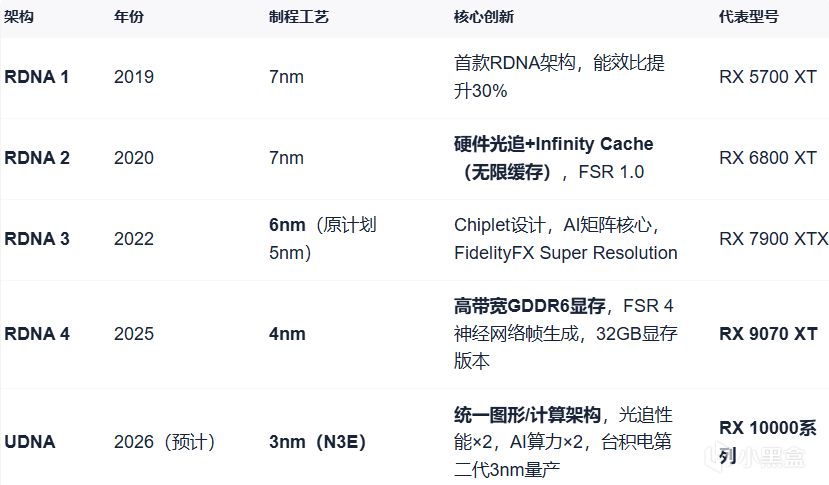Select the UDNA row label
Viewport: 829px width, 485px height.
28,442
